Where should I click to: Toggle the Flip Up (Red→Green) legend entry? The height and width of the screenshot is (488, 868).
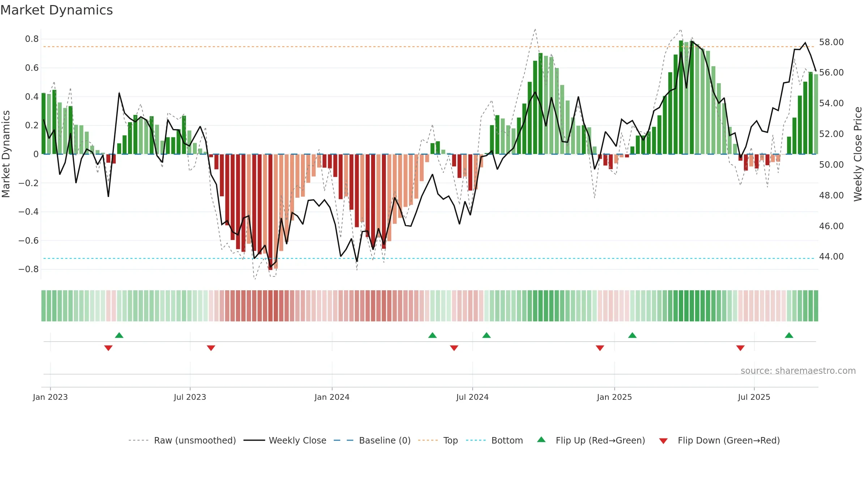click(x=591, y=441)
